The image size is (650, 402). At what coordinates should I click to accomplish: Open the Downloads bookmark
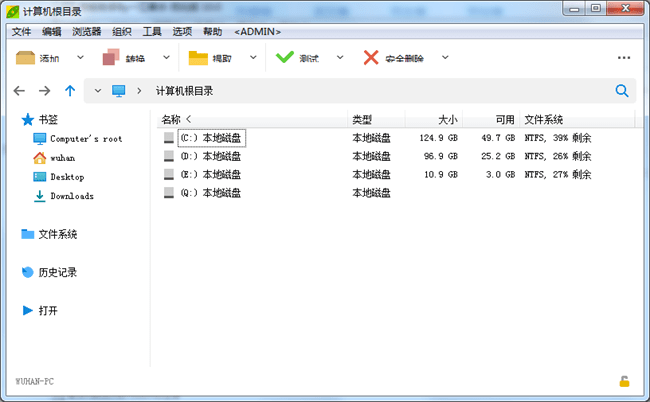click(x=72, y=196)
